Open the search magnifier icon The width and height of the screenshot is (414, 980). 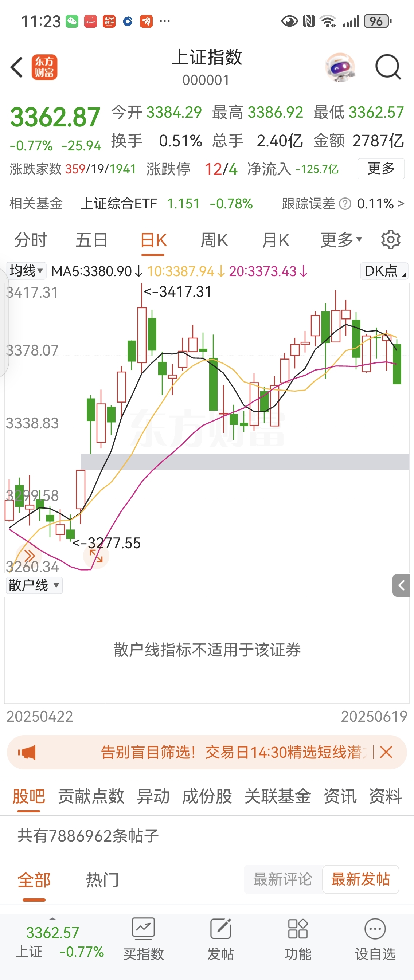(388, 67)
